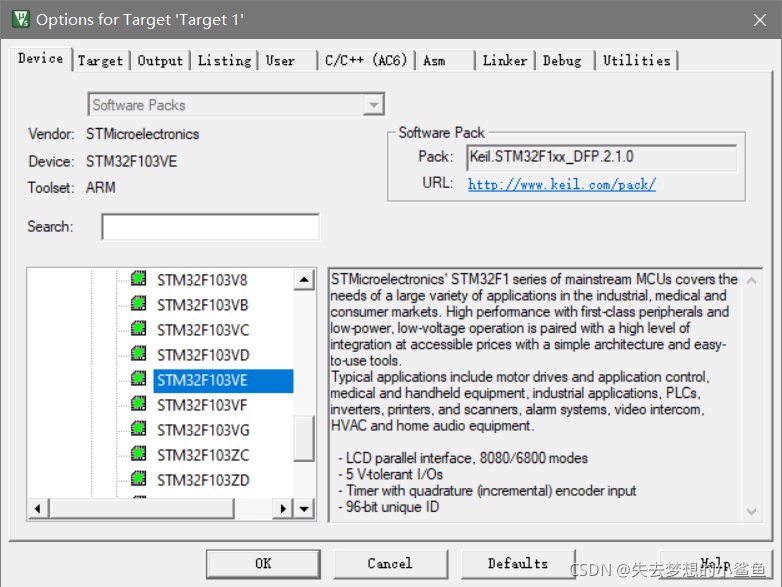Open the Listing tab
The image size is (782, 587).
[224, 61]
